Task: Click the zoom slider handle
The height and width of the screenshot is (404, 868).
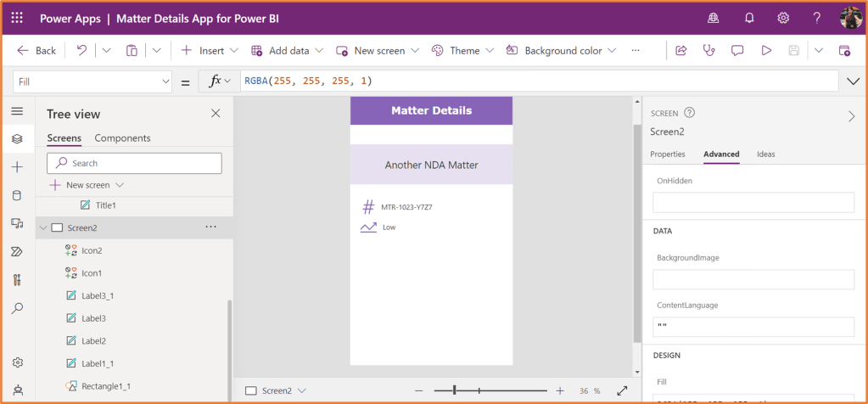Action: 455,390
